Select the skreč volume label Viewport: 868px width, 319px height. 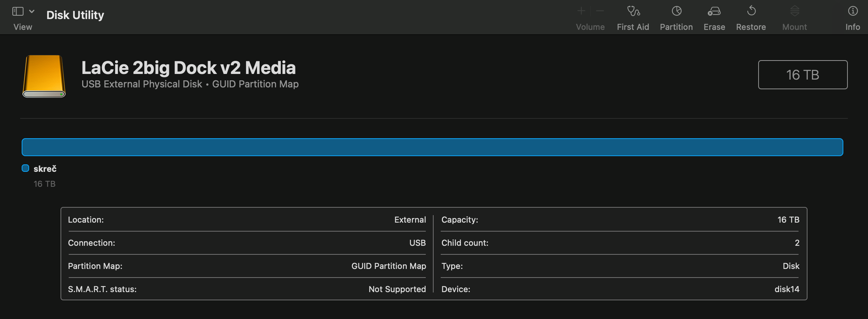45,169
